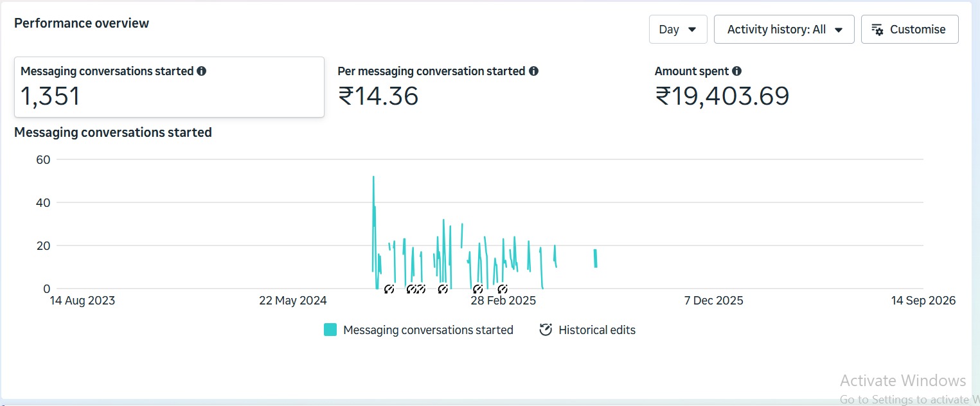Click the ₹19,403.69 amount value
Image resolution: width=980 pixels, height=406 pixels.
[x=722, y=96]
